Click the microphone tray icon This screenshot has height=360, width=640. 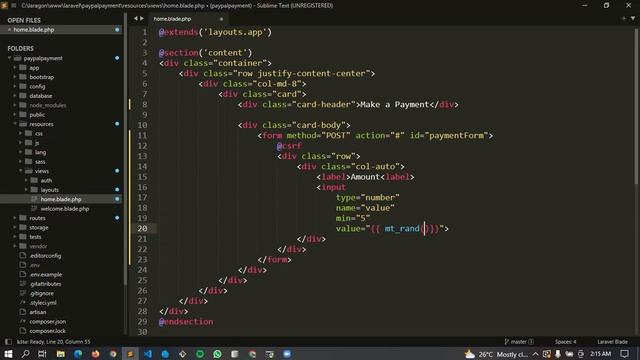[x=558, y=354]
